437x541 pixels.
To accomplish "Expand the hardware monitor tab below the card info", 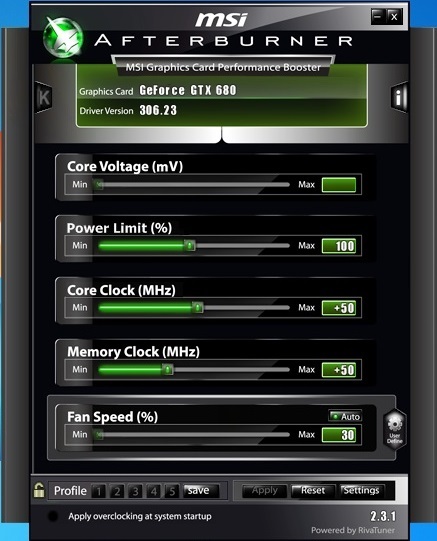I will 221,135.
